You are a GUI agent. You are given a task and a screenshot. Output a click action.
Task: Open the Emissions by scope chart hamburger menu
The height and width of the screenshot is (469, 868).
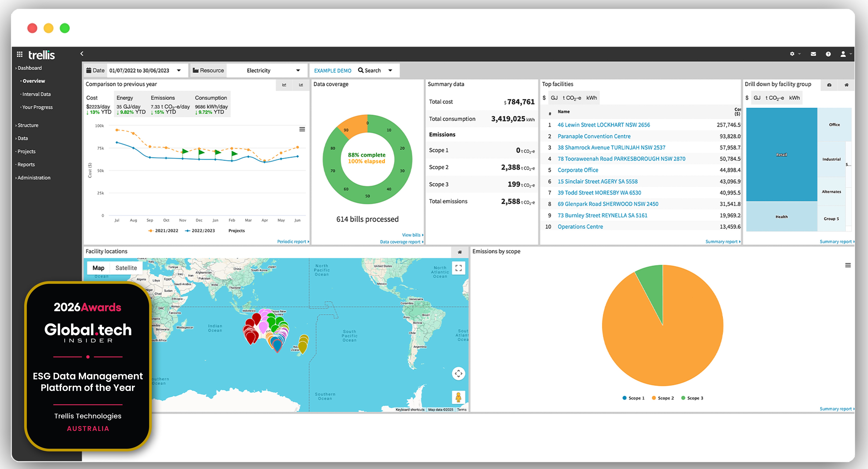pos(848,265)
